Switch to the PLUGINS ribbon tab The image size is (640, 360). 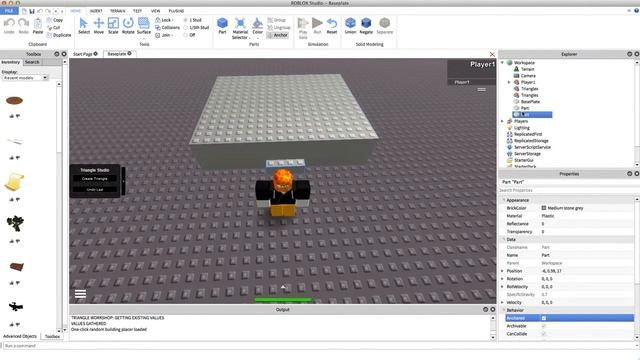click(176, 11)
